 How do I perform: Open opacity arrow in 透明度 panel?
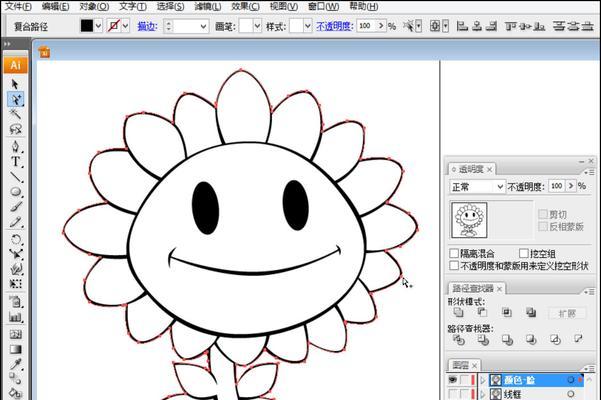(x=571, y=186)
